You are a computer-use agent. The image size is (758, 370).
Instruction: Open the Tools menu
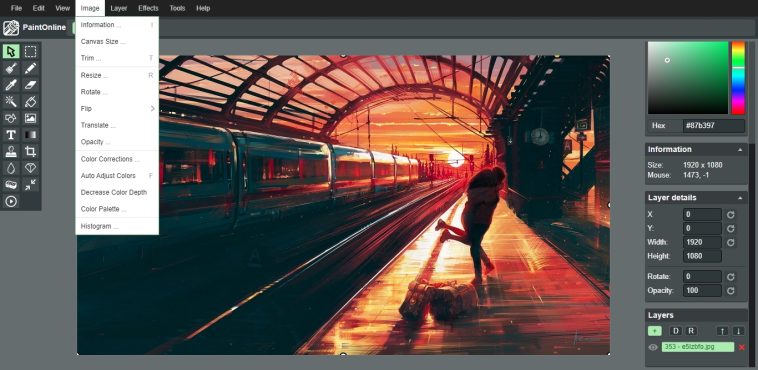pos(177,8)
